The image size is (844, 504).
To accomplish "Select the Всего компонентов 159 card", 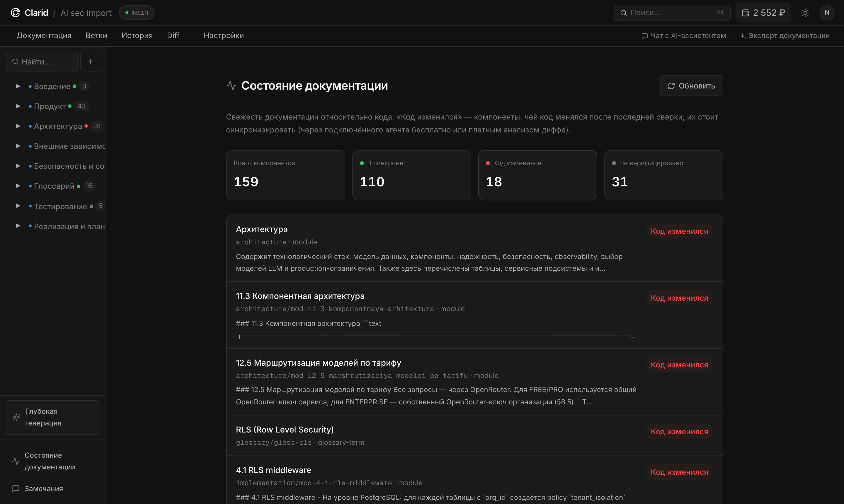I will click(285, 175).
